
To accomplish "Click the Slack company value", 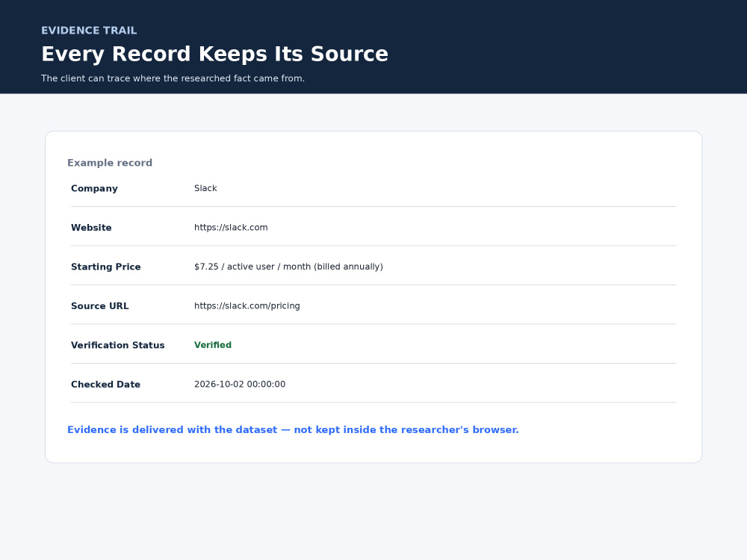I will coord(205,188).
